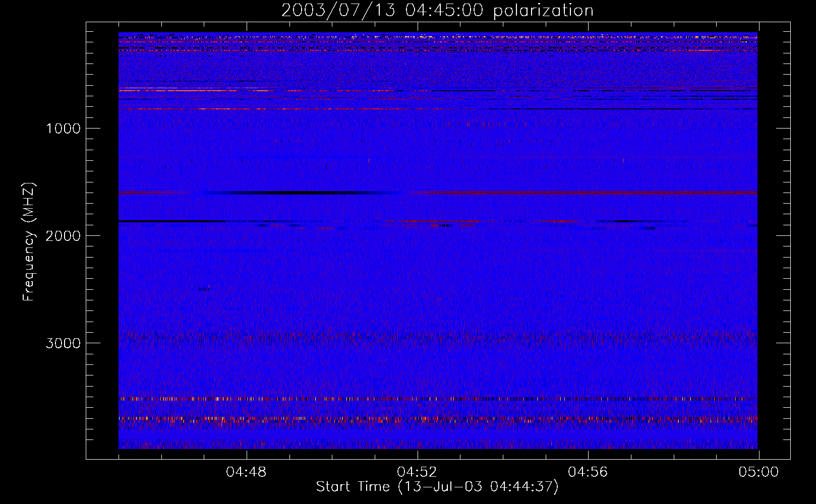Select the plot title '2003/07/13 04:45:00 polarization'
Viewport: 816px width, 504px height.
point(437,11)
